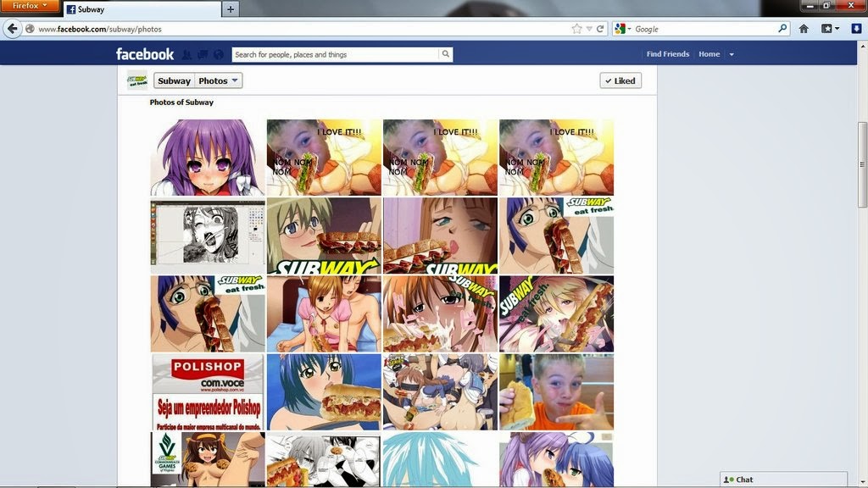Open the Facebook notifications globe icon
Screen dimensions: 868x488
[x=219, y=54]
